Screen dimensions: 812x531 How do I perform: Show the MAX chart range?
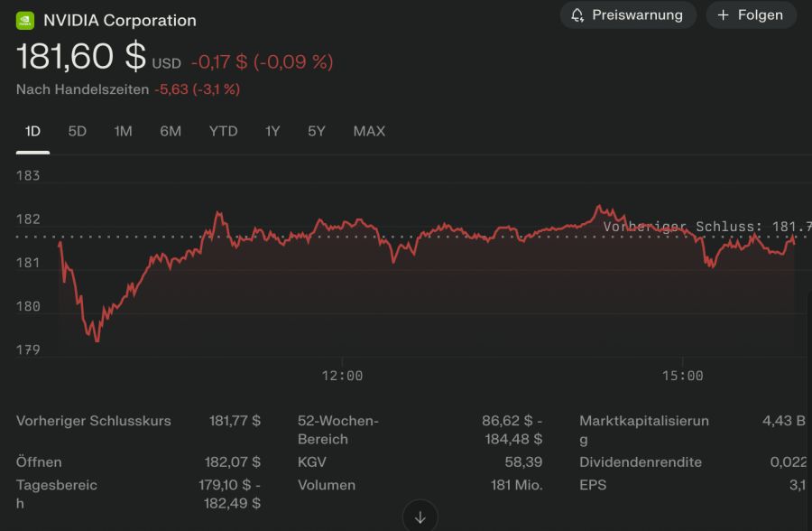pos(369,131)
